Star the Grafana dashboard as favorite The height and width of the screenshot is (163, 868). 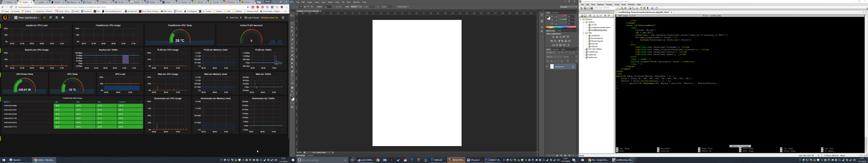(44, 18)
